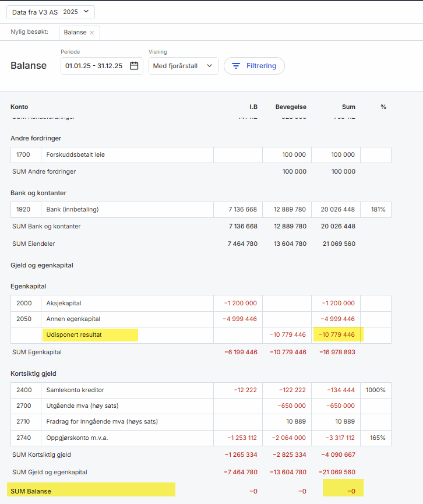The height and width of the screenshot is (504, 423).
Task: Select account 2740 Oppgjørskonto m.v.a.
Action: coord(79,437)
